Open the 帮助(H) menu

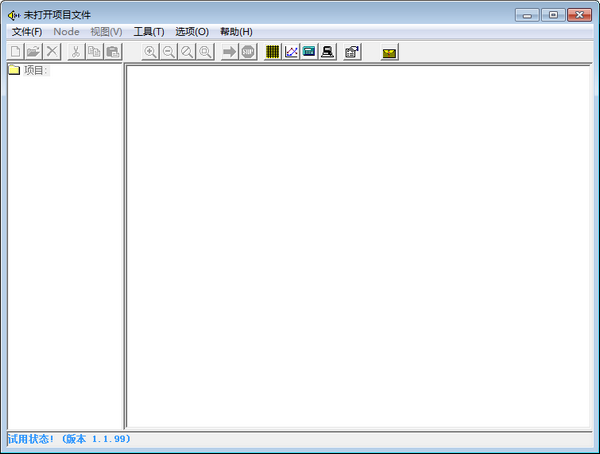236,32
